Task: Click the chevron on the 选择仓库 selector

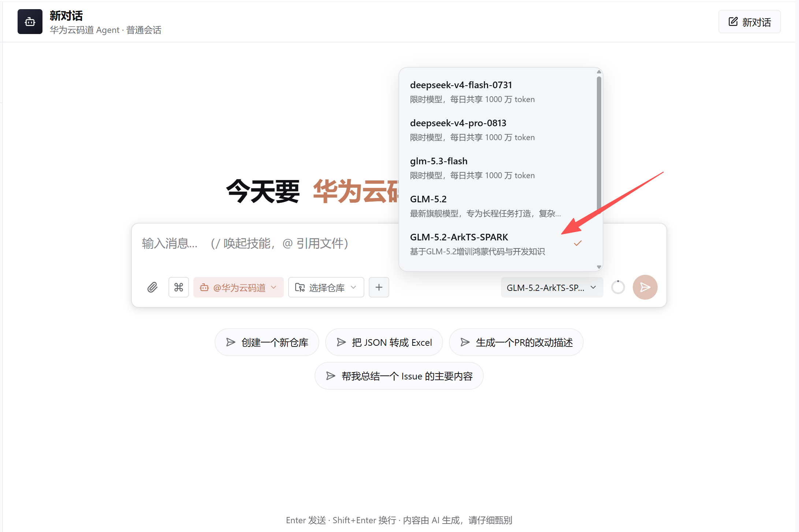Action: 353,287
